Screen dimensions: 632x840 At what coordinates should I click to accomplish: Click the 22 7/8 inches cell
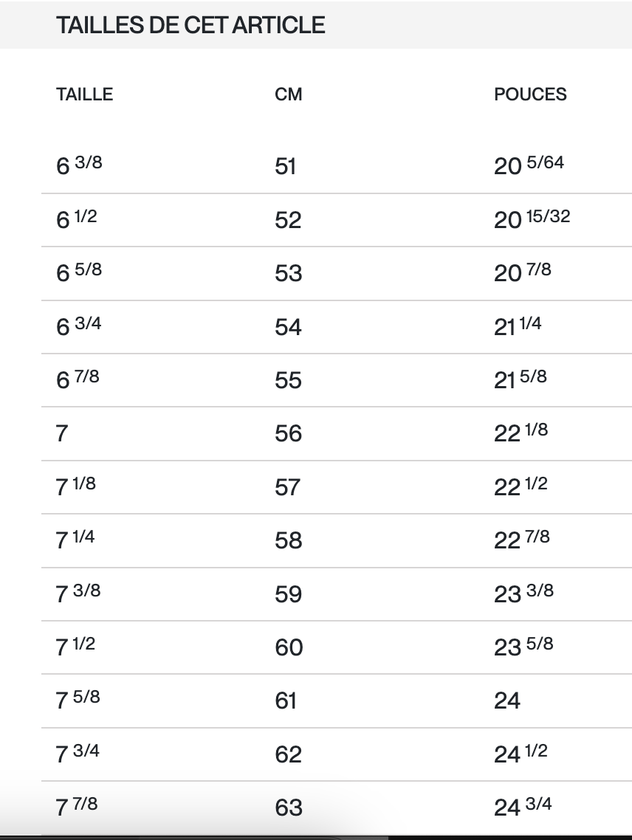522,540
